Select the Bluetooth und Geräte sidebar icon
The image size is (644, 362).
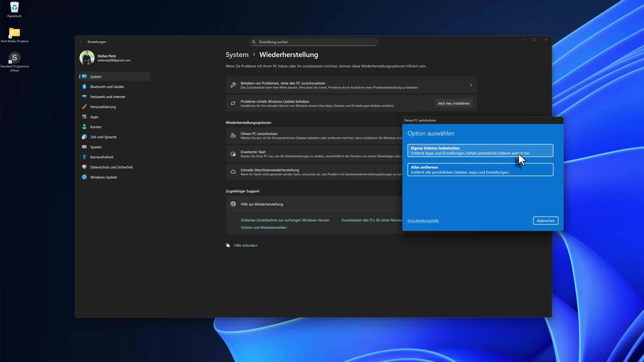(84, 87)
